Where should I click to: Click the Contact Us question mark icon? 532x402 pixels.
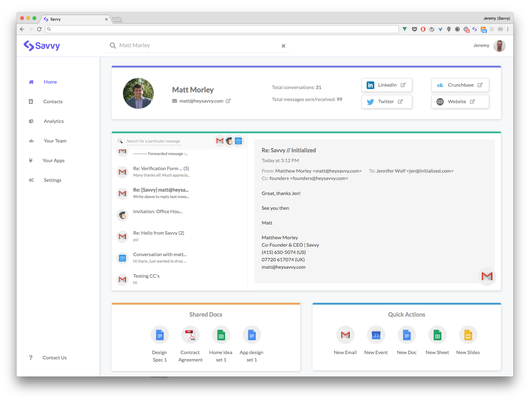point(31,358)
